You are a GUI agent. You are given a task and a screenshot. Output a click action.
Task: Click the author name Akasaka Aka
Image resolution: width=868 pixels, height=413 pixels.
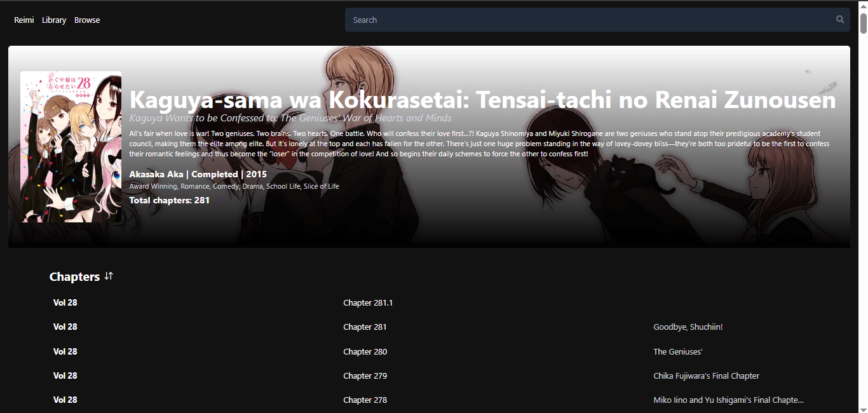(156, 173)
